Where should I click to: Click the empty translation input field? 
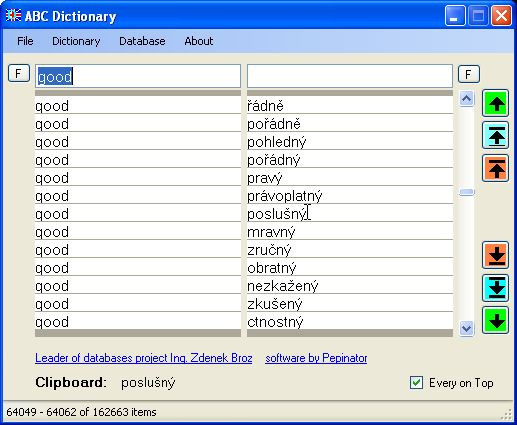[x=350, y=76]
